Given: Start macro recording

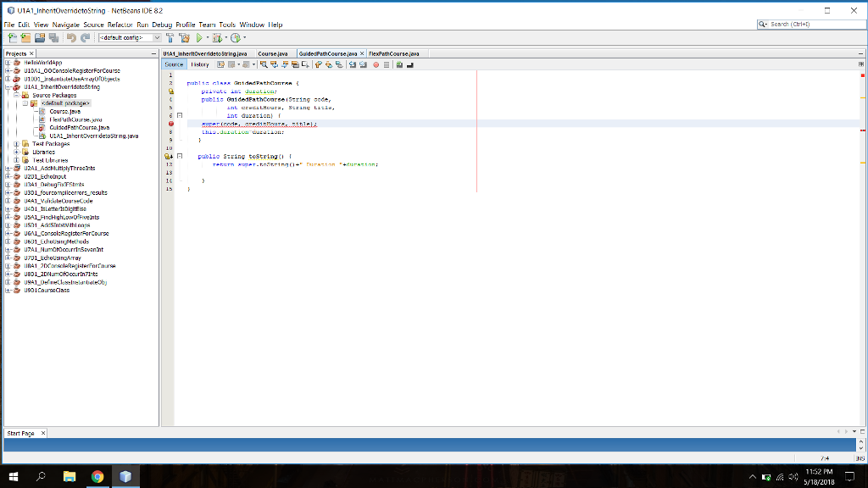Looking at the screenshot, I should pyautogui.click(x=376, y=64).
